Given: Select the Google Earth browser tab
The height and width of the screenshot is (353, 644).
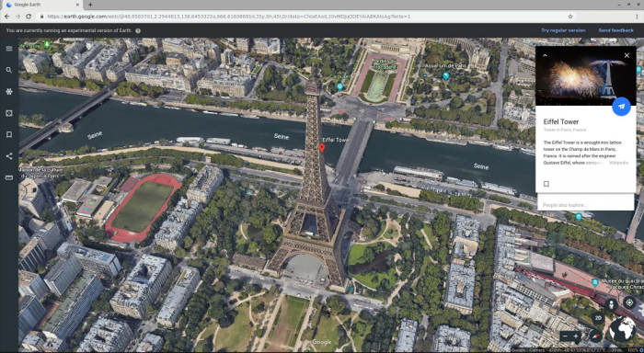Looking at the screenshot, I should (x=42, y=5).
